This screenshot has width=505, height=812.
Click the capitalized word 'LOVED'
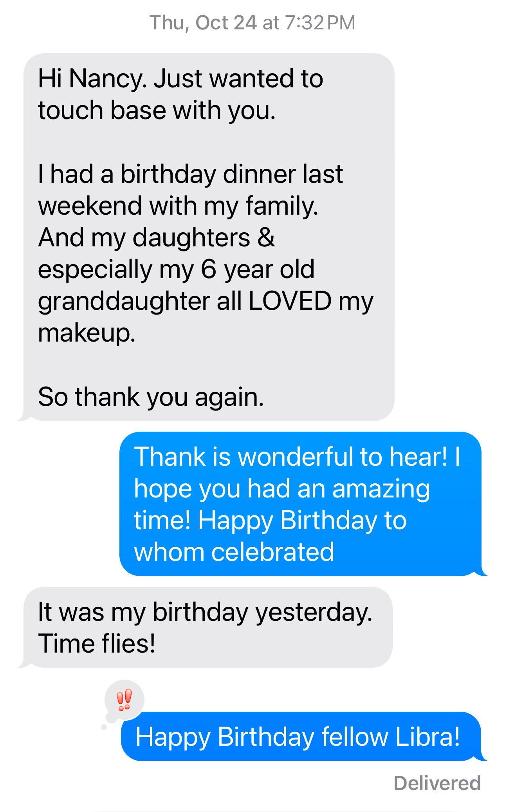click(290, 301)
